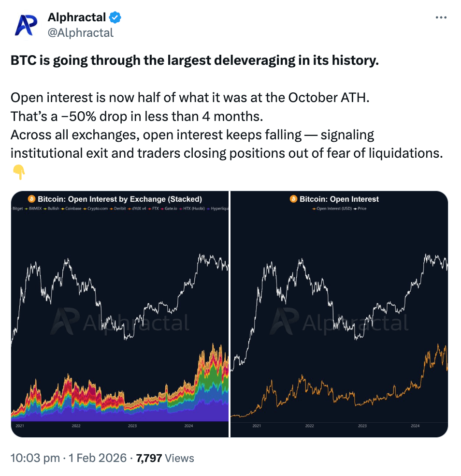
Task: Open the stacked open interest chart image
Action: point(119,314)
